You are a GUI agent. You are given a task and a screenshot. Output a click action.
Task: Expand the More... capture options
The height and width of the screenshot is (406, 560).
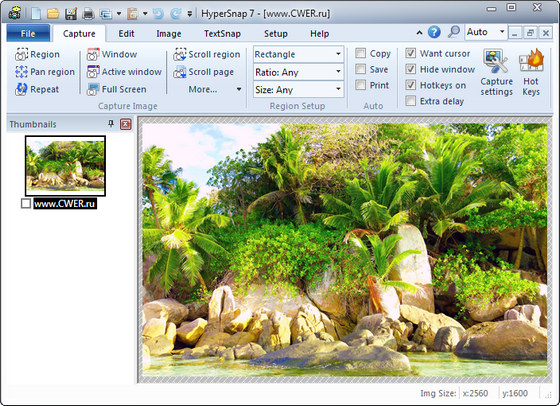pyautogui.click(x=215, y=89)
